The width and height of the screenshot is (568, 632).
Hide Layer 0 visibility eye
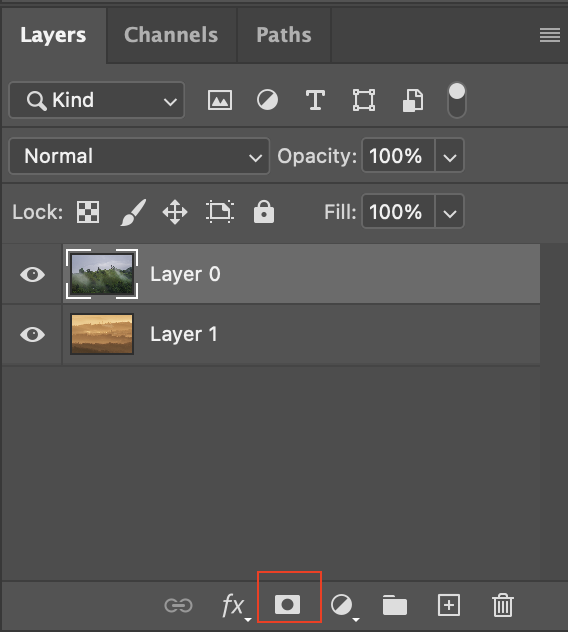point(32,274)
